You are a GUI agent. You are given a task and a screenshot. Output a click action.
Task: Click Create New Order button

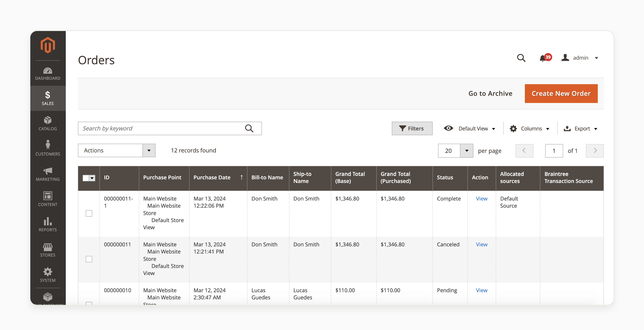pyautogui.click(x=561, y=93)
